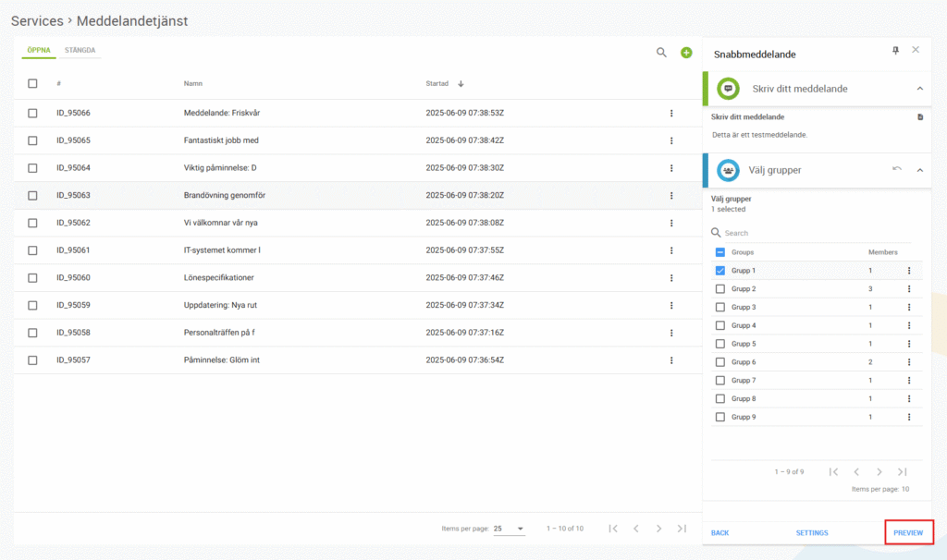Collapse the Välj grupper section
This screenshot has height=560, width=947.
920,170
